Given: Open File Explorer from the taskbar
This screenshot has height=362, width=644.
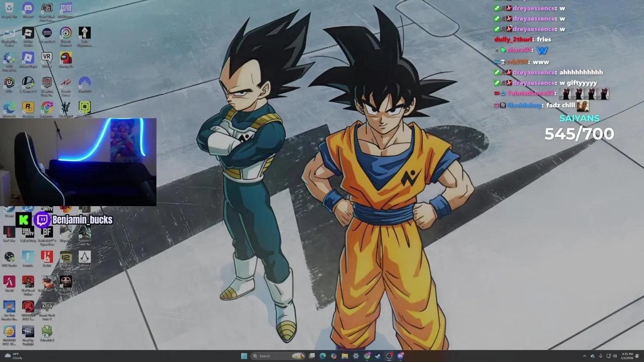Looking at the screenshot, I should pyautogui.click(x=345, y=356).
